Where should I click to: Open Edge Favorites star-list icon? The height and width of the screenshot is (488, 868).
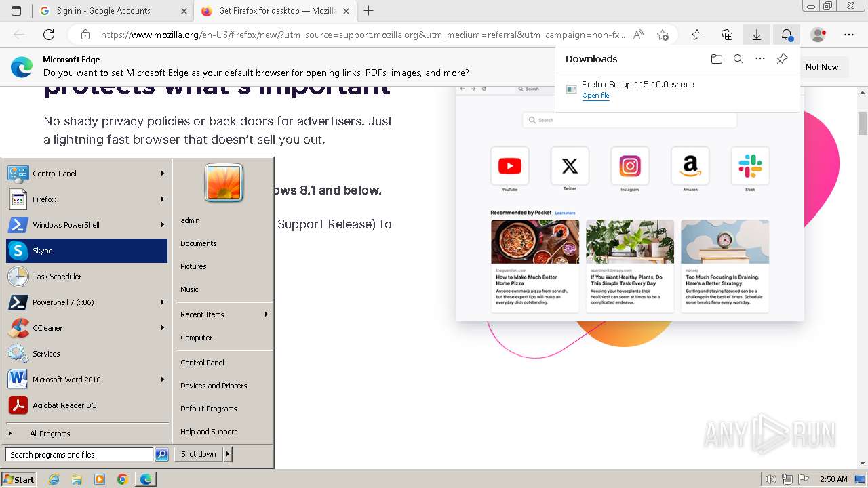point(697,35)
